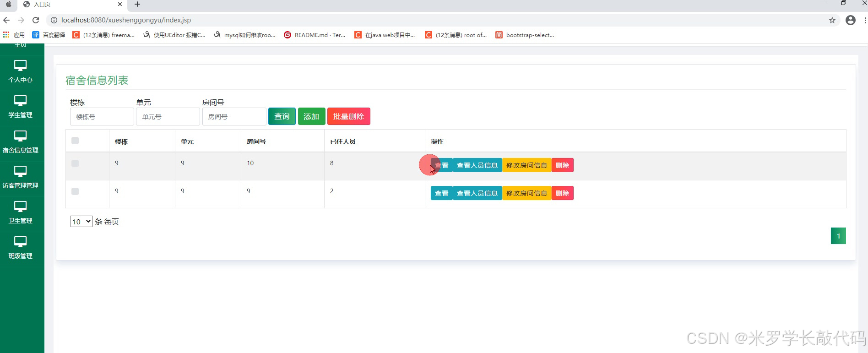868x353 pixels.
Task: Open the README.md bookmark
Action: (x=315, y=35)
